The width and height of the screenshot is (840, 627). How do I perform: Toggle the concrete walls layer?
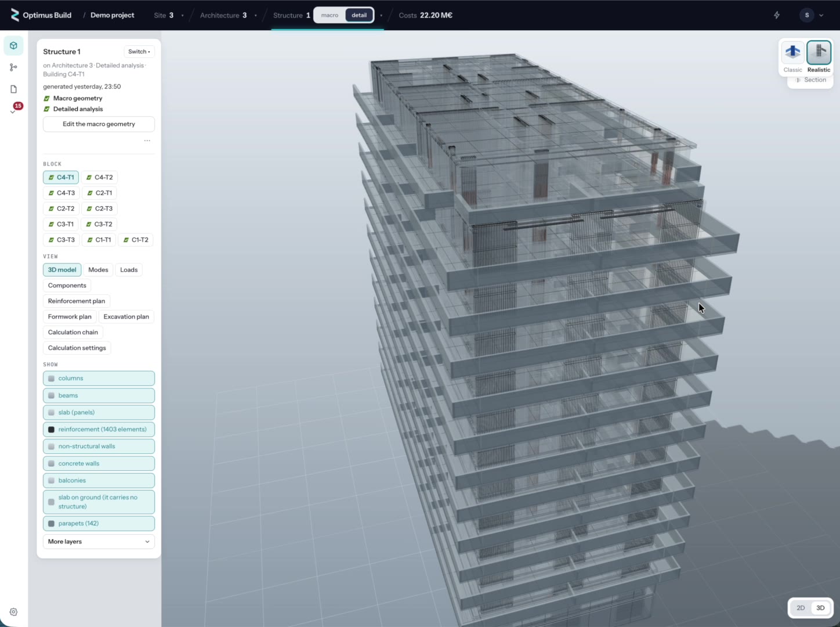pyautogui.click(x=99, y=463)
